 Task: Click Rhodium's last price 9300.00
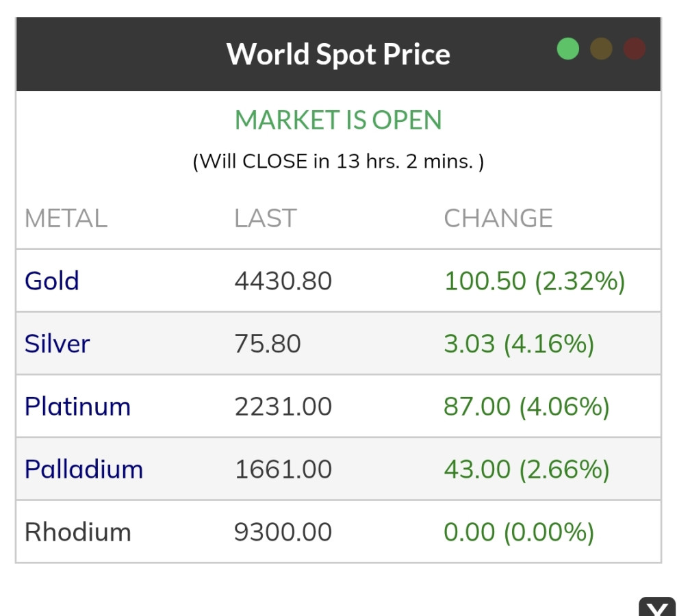point(283,532)
